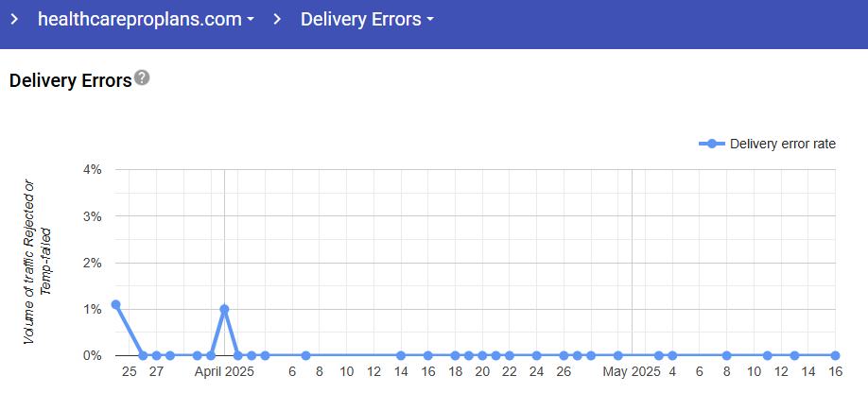Select the data point at May 8

[x=727, y=355]
